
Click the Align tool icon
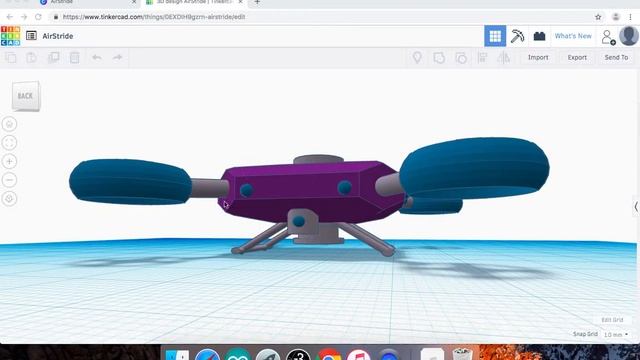click(x=482, y=58)
